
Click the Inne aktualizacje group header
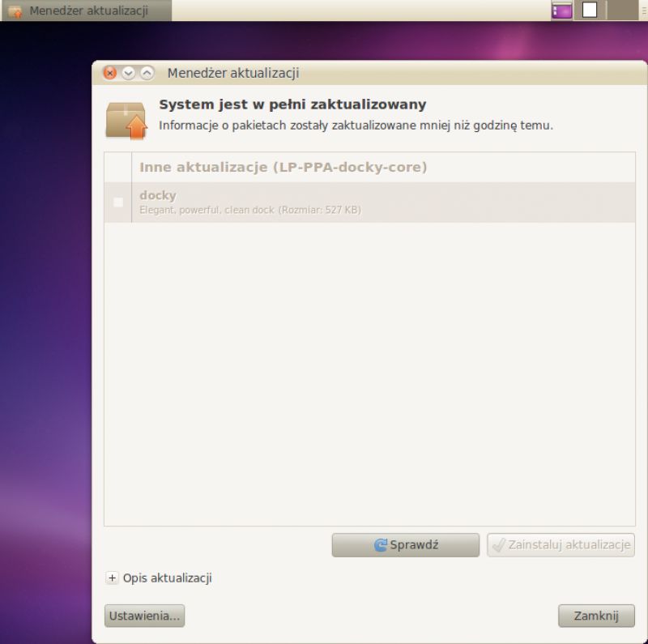[x=369, y=167]
